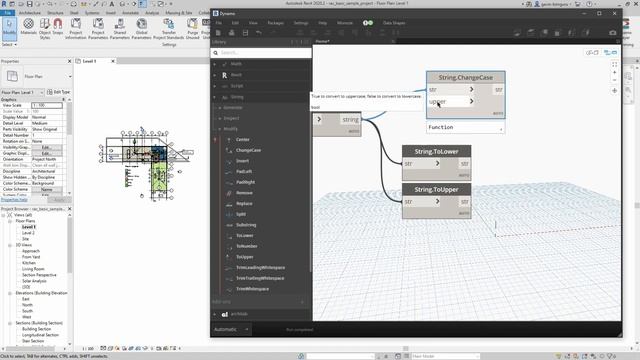
Task: Select Replace node in library list
Action: [244, 204]
